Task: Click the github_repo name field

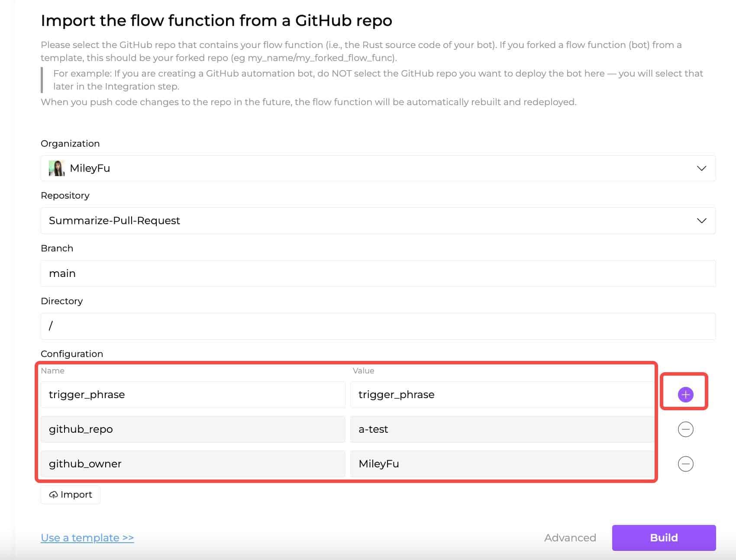Action: coord(193,429)
